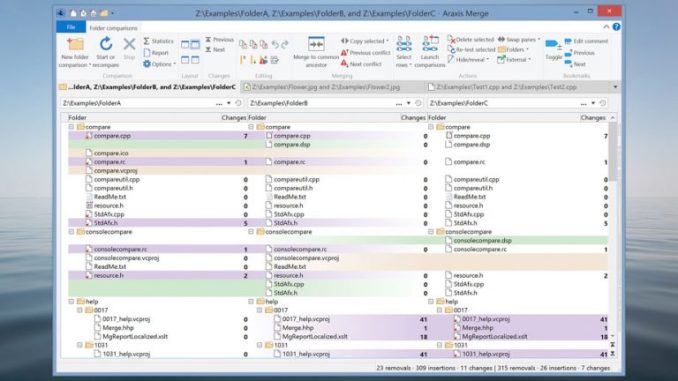This screenshot has width=678, height=381.
Task: Go to Previous in the Changes group
Action: 219,40
